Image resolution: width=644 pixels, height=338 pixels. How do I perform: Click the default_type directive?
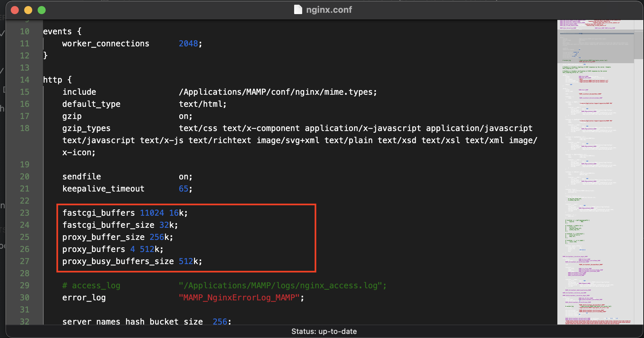tap(91, 104)
